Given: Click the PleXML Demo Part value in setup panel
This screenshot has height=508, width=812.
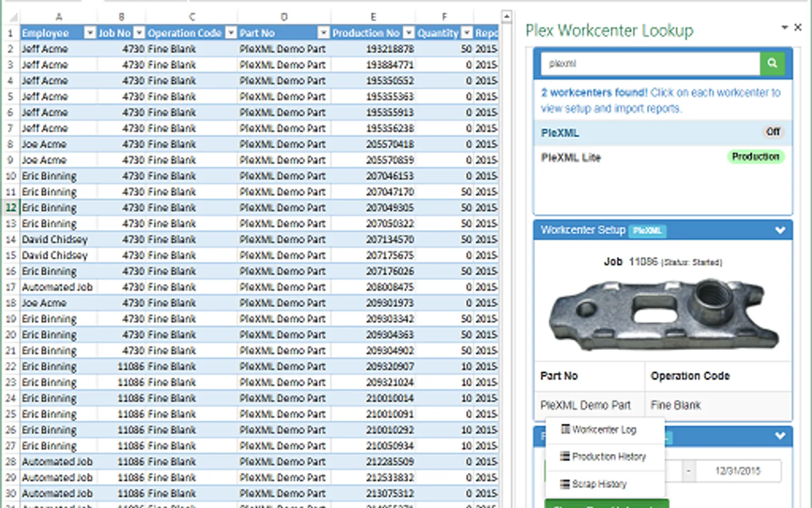Looking at the screenshot, I should [586, 405].
